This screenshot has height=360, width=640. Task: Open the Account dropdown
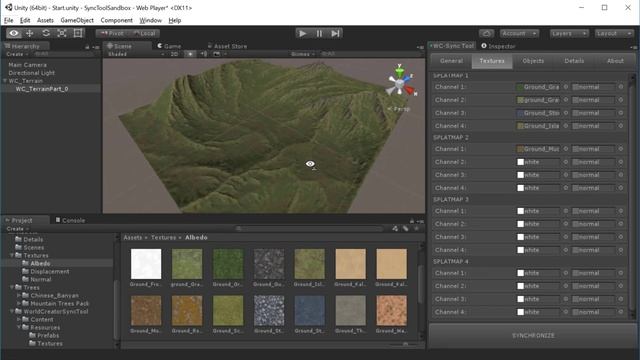click(x=519, y=33)
